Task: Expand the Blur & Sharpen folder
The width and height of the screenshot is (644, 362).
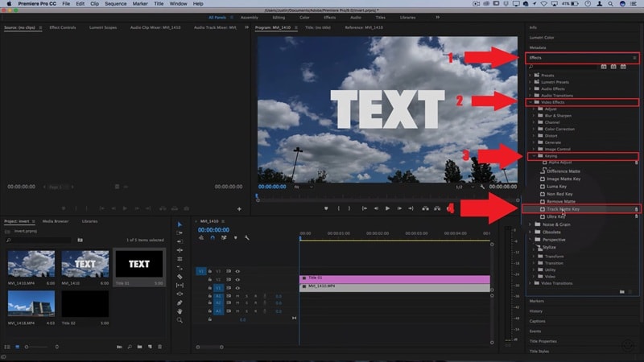Action: point(534,116)
